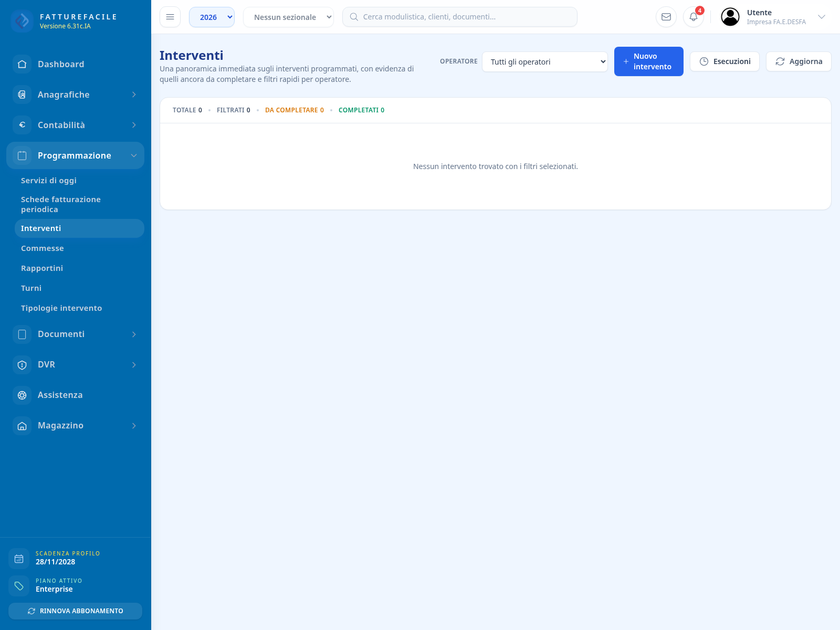This screenshot has width=840, height=630.
Task: Open the Dashboard menu entry
Action: coord(75,64)
